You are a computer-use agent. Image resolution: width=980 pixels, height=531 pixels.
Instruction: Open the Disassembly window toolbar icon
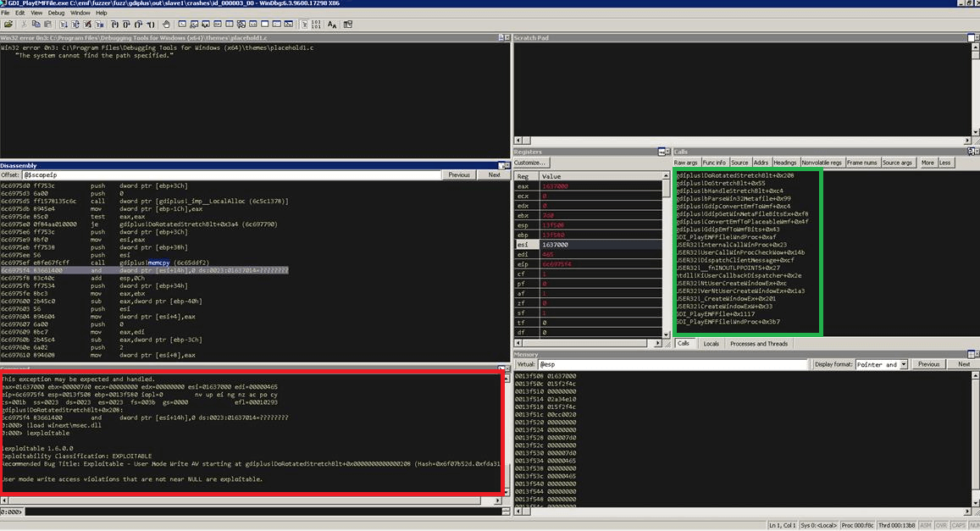pyautogui.click(x=253, y=25)
